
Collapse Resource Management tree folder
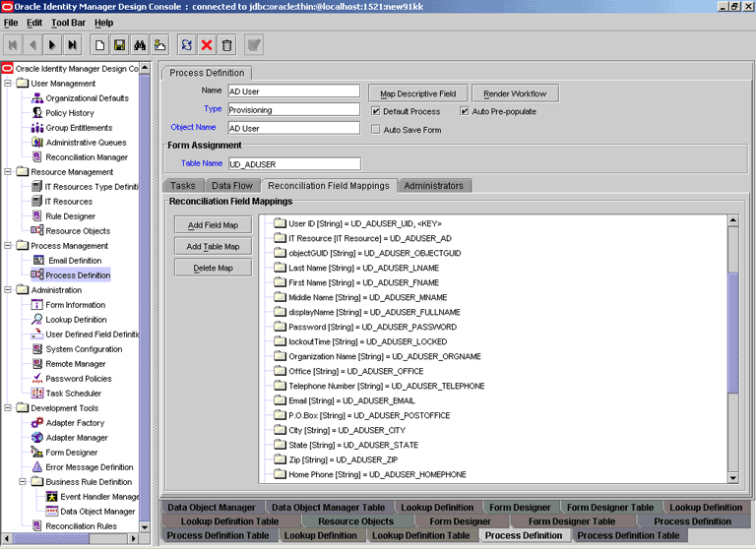[8, 172]
